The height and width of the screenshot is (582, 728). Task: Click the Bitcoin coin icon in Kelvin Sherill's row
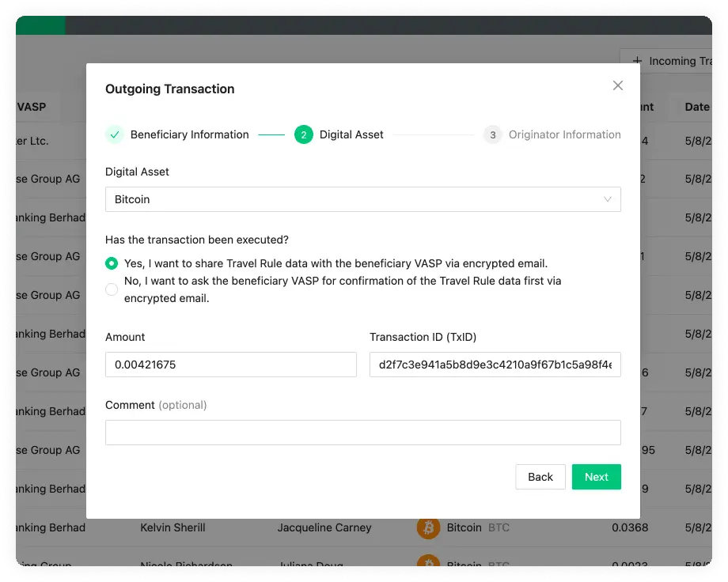tap(429, 527)
